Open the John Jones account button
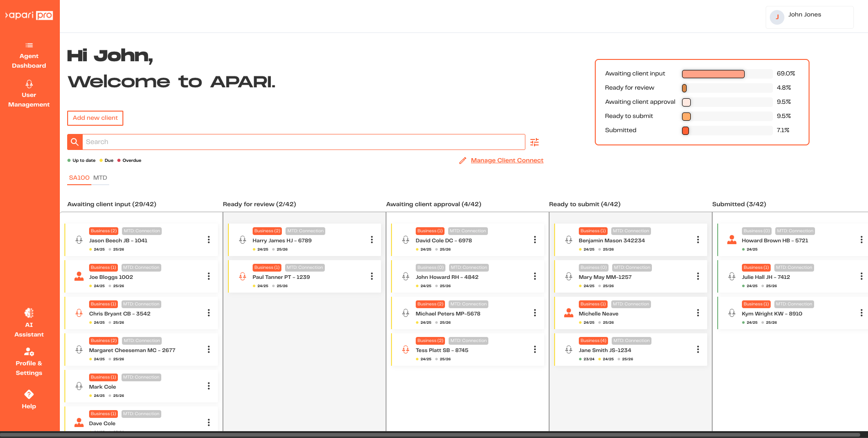The height and width of the screenshot is (438, 868). 810,17
